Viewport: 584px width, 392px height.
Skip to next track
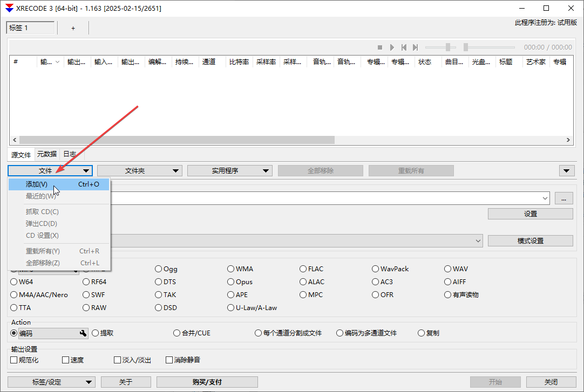[x=415, y=47]
